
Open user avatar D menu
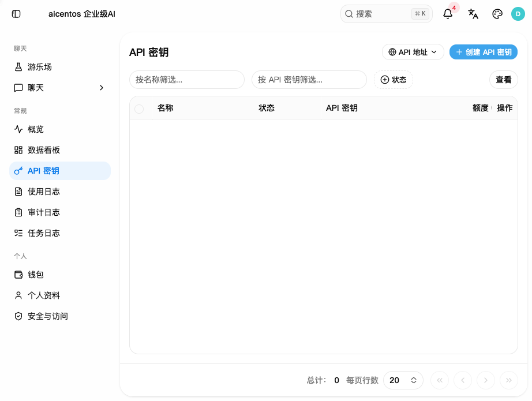tap(518, 14)
